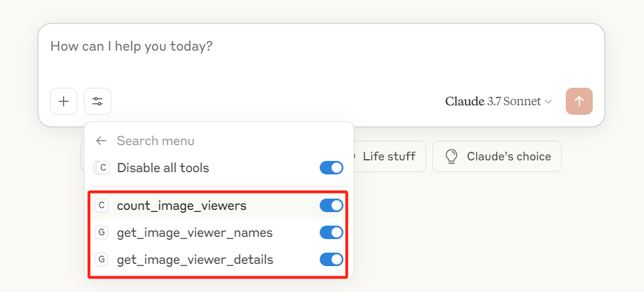Switch off the Disable all tools toggle
This screenshot has height=292, width=644.
pos(332,168)
